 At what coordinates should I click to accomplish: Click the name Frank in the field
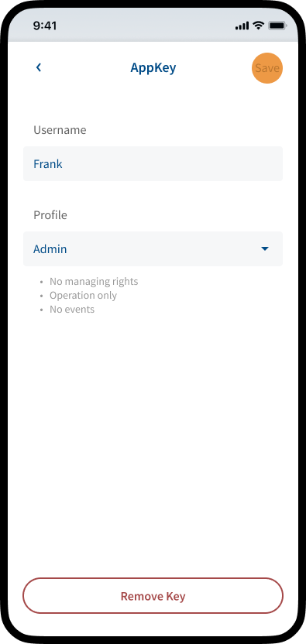pos(48,164)
